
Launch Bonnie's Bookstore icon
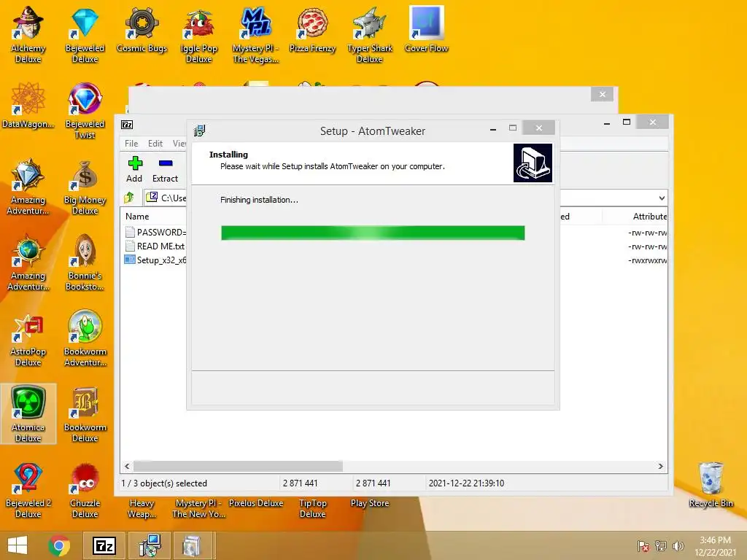point(85,262)
